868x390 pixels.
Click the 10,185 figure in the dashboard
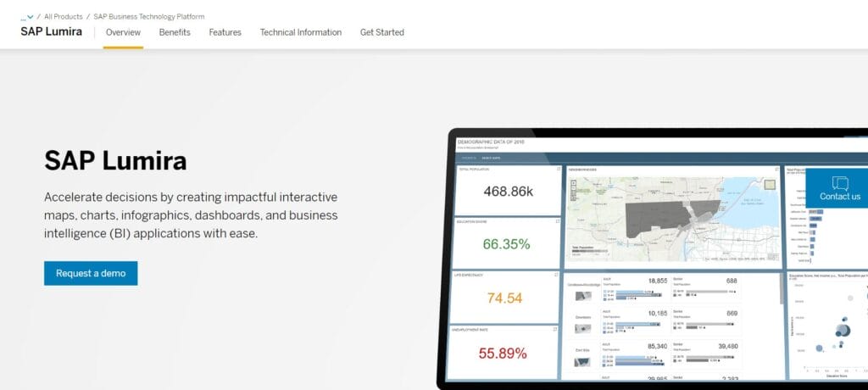tap(658, 314)
